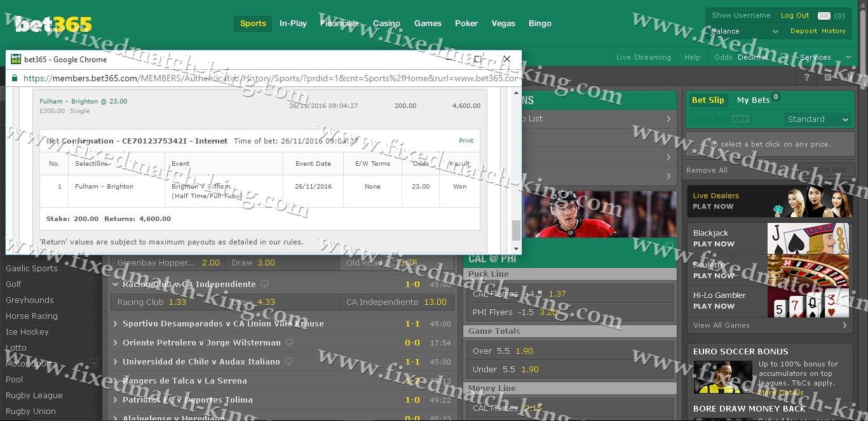Click bet365 favicon in popup title bar
This screenshot has width=868, height=421.
(16, 59)
